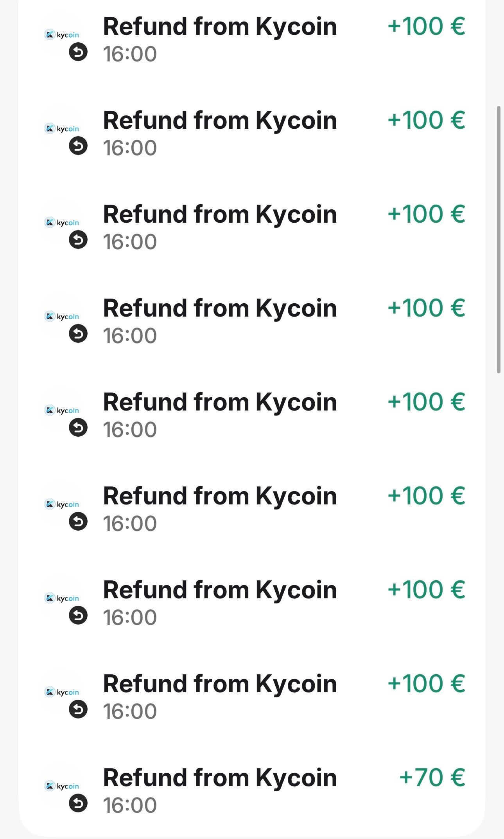
Task: Tap the Kycoin logo beside the +70 € refund
Action: pos(62,786)
